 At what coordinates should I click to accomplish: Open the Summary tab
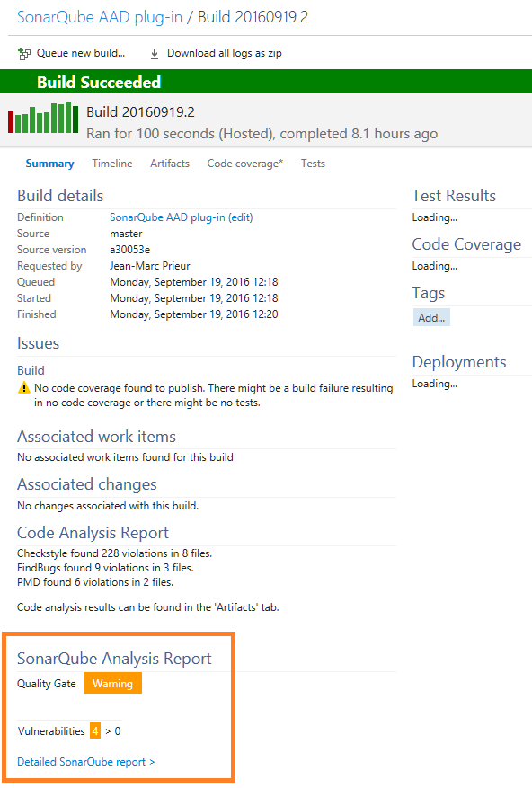(x=49, y=164)
